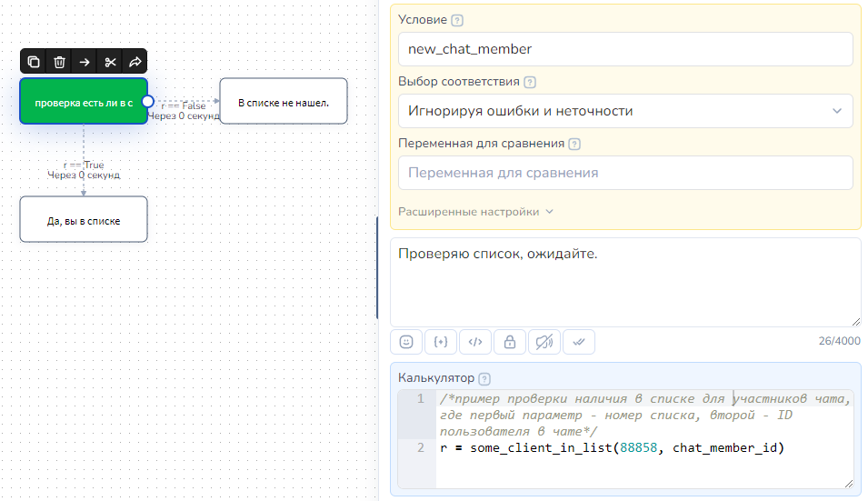Delete the block with the trash icon
This screenshot has width=868, height=501.
pyautogui.click(x=59, y=62)
